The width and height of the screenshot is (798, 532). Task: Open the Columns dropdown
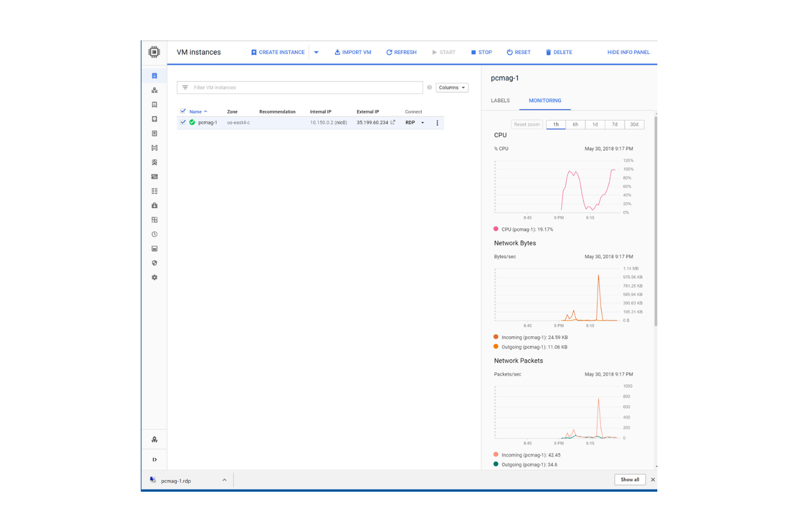(x=451, y=87)
